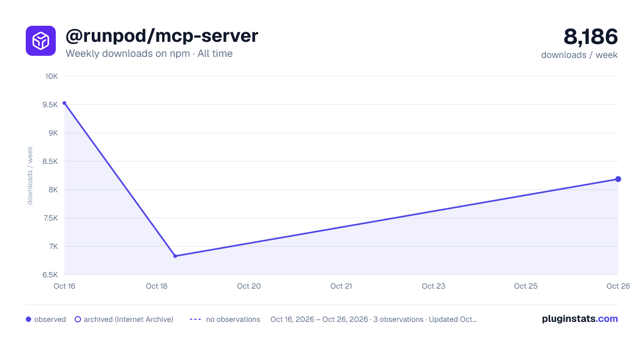Screen dimensions: 644x338
Task: Click the Oct 16 x-axis label
Action: pos(64,286)
